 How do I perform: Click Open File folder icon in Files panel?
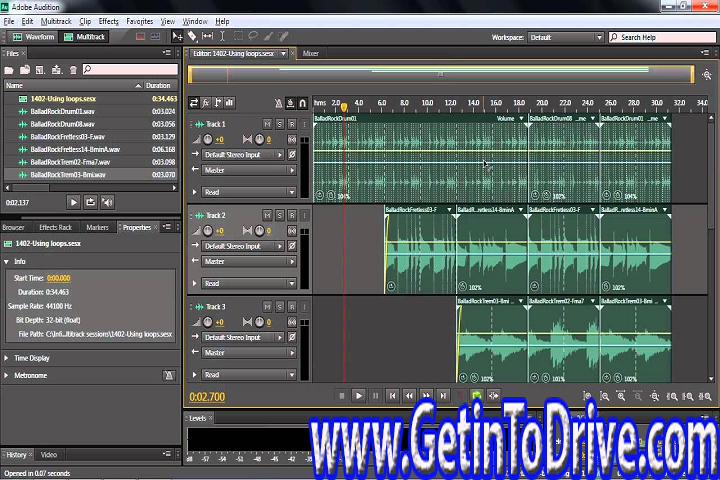tap(9, 70)
